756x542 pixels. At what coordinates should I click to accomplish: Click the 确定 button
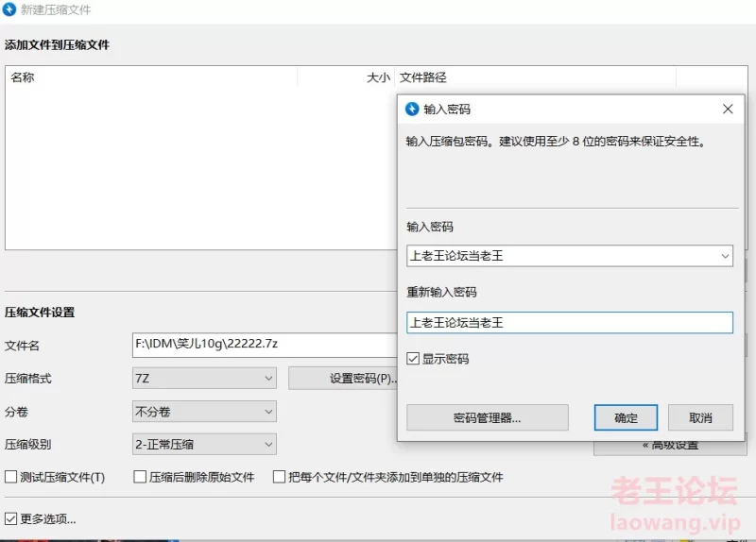[x=626, y=417]
